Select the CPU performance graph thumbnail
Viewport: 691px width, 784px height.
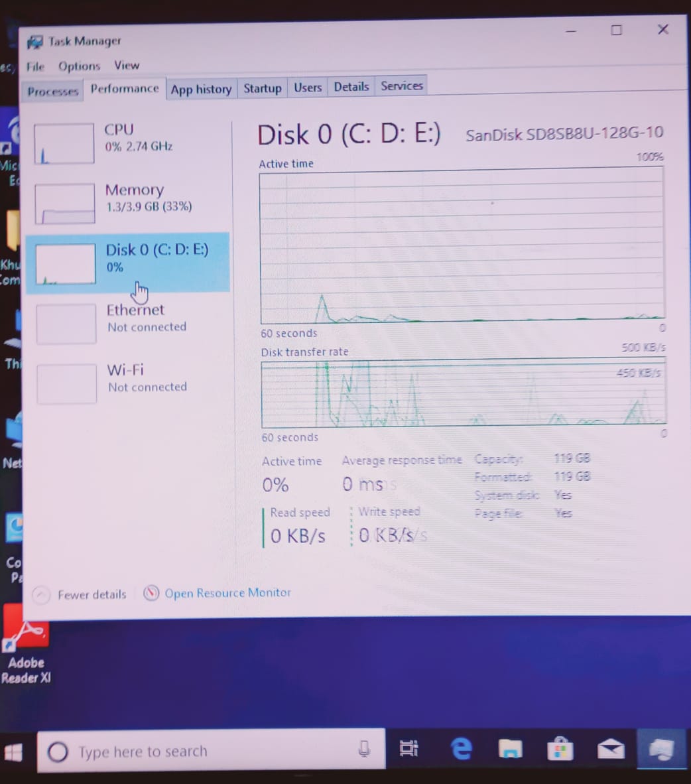pyautogui.click(x=64, y=143)
